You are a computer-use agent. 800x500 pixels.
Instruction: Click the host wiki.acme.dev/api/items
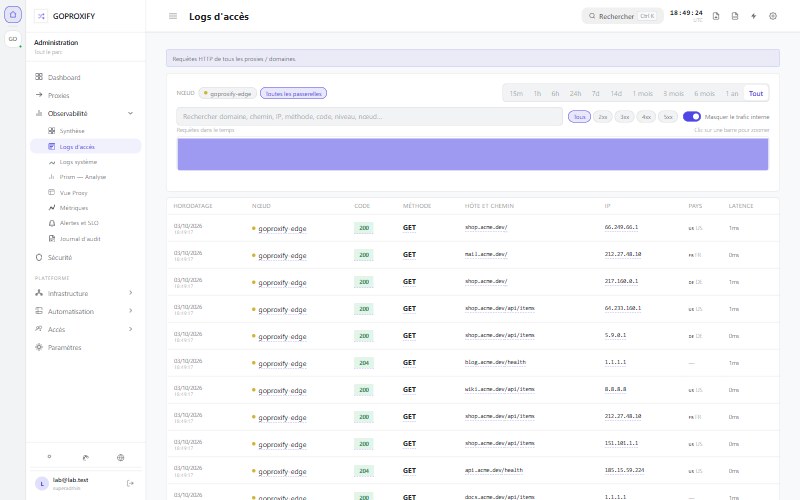(x=499, y=389)
